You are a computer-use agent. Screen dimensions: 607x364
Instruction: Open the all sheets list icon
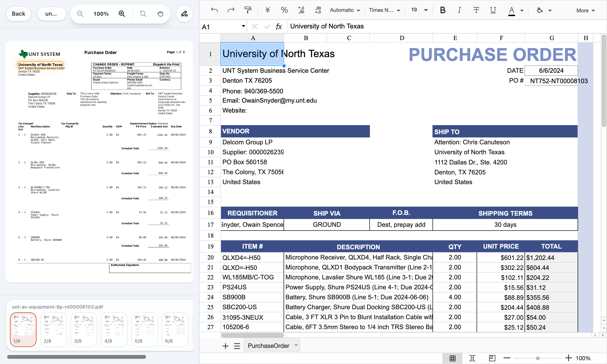point(237,346)
